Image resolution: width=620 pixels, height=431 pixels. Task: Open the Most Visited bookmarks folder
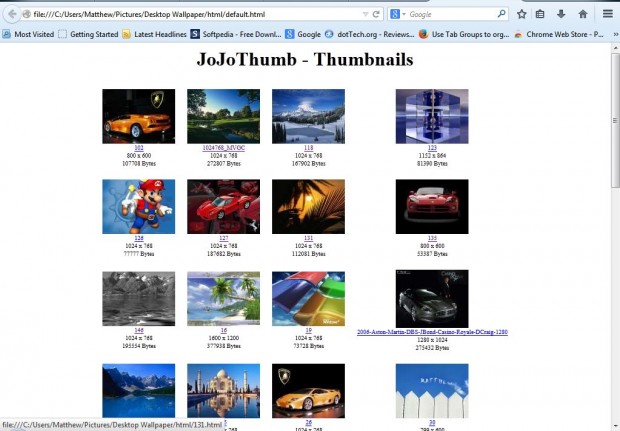(28, 34)
